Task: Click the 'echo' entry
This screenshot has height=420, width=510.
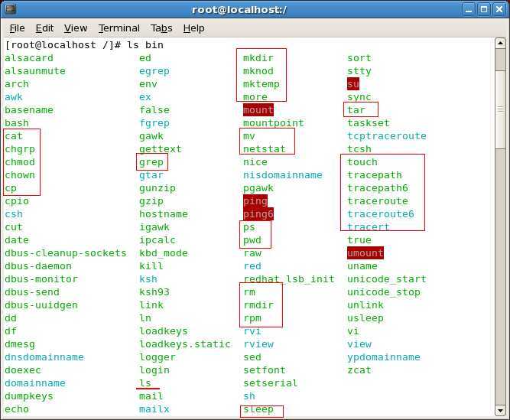Action: [x=17, y=409]
